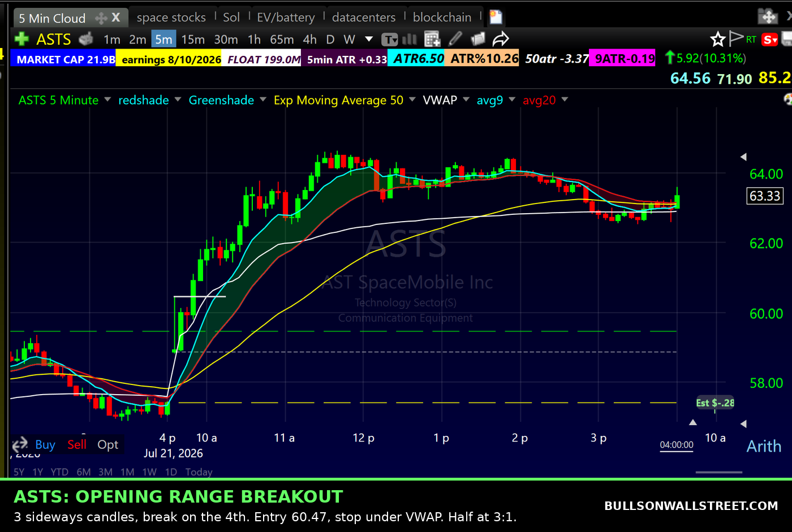The height and width of the screenshot is (532, 792).
Task: Expand the ASTS 5 Minute dropdown
Action: pyautogui.click(x=107, y=100)
